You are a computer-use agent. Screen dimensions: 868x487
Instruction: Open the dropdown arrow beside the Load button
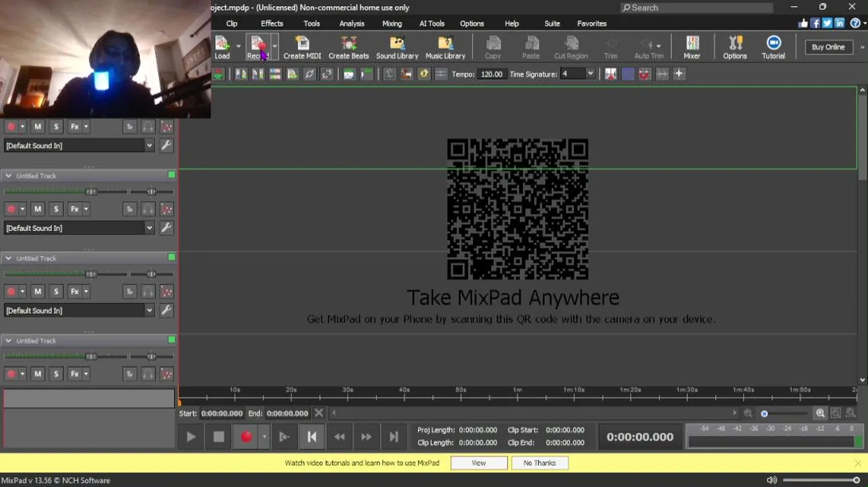click(x=238, y=47)
